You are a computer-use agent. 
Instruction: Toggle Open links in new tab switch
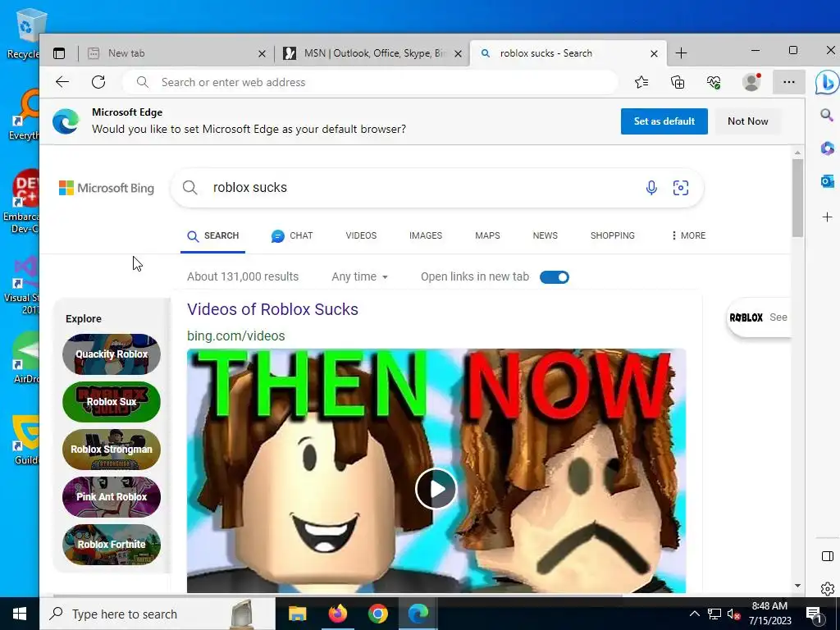point(555,277)
